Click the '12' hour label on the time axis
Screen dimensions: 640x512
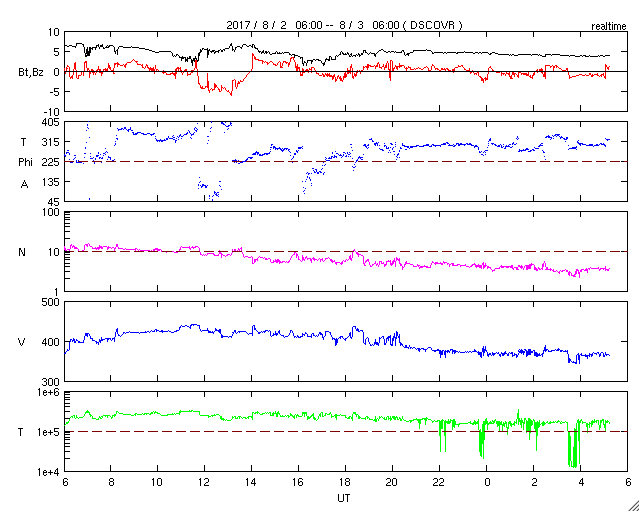(x=203, y=483)
